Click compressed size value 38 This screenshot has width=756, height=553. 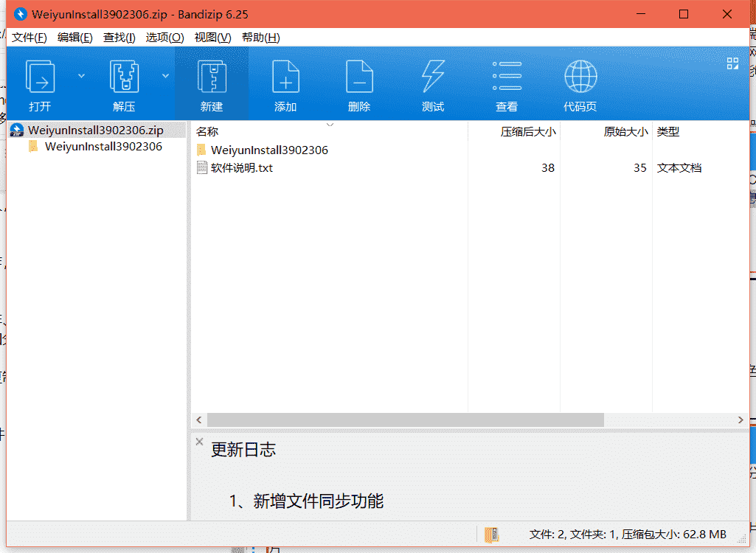[548, 168]
